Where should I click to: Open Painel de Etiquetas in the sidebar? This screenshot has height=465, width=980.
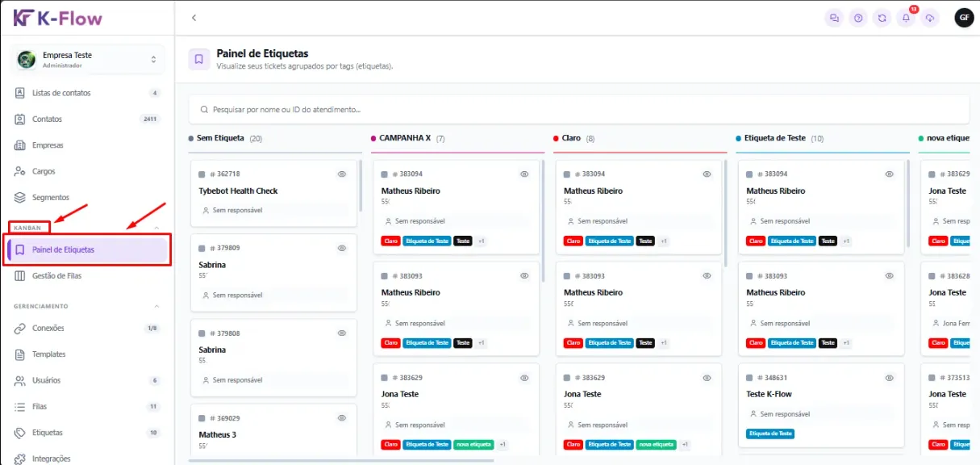coord(88,250)
